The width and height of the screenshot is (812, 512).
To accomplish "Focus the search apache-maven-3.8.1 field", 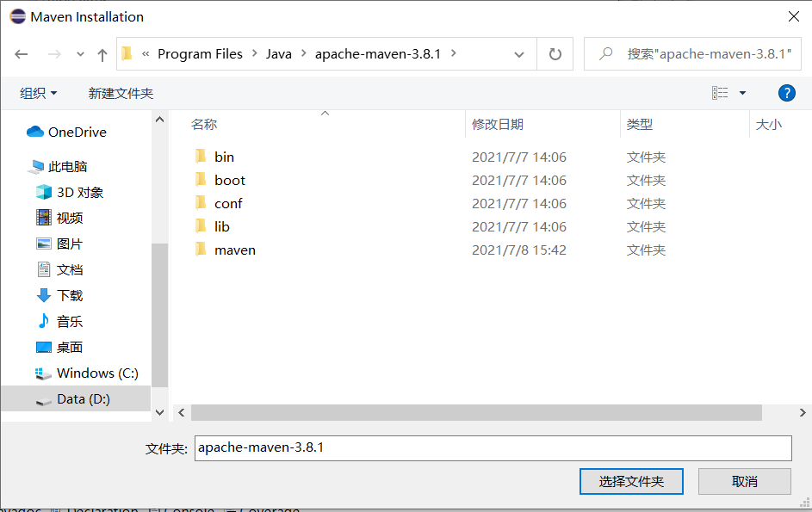I will [x=692, y=54].
